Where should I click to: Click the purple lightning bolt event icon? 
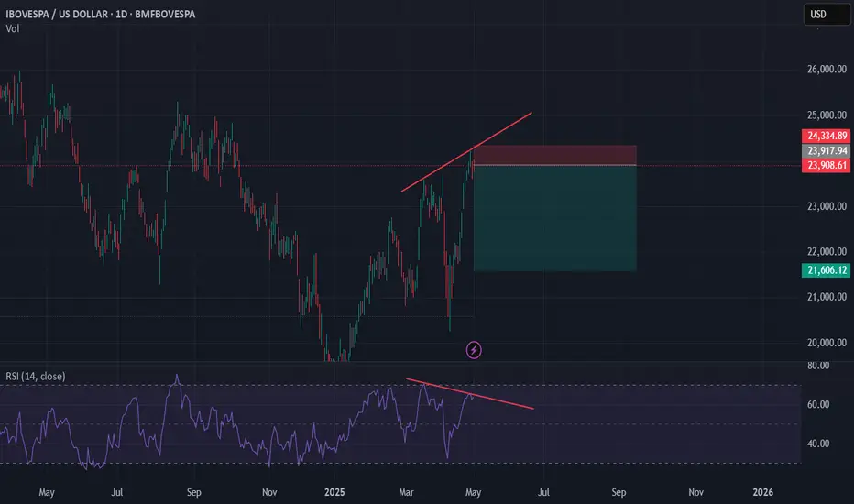(474, 350)
